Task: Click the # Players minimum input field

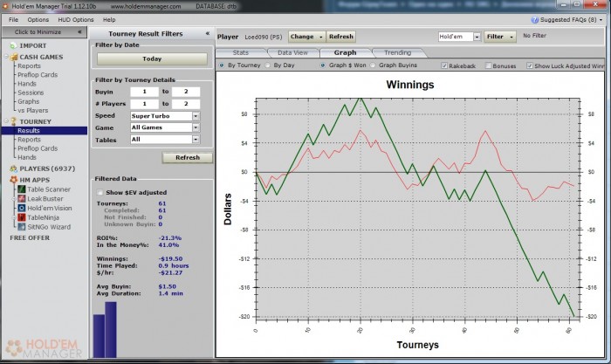Action: pos(145,104)
